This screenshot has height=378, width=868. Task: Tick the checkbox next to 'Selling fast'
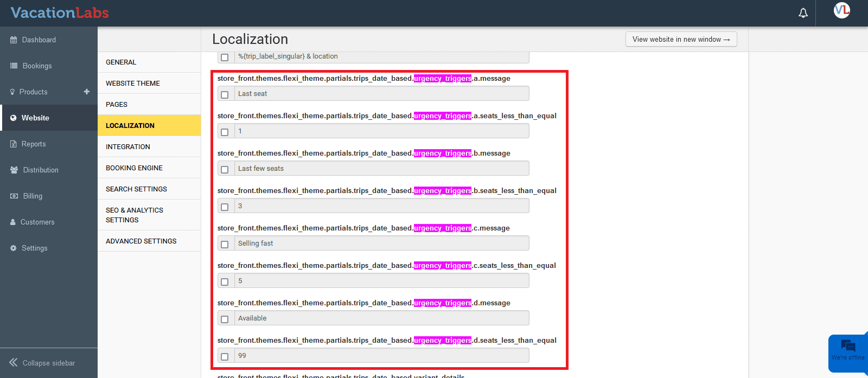pyautogui.click(x=225, y=244)
